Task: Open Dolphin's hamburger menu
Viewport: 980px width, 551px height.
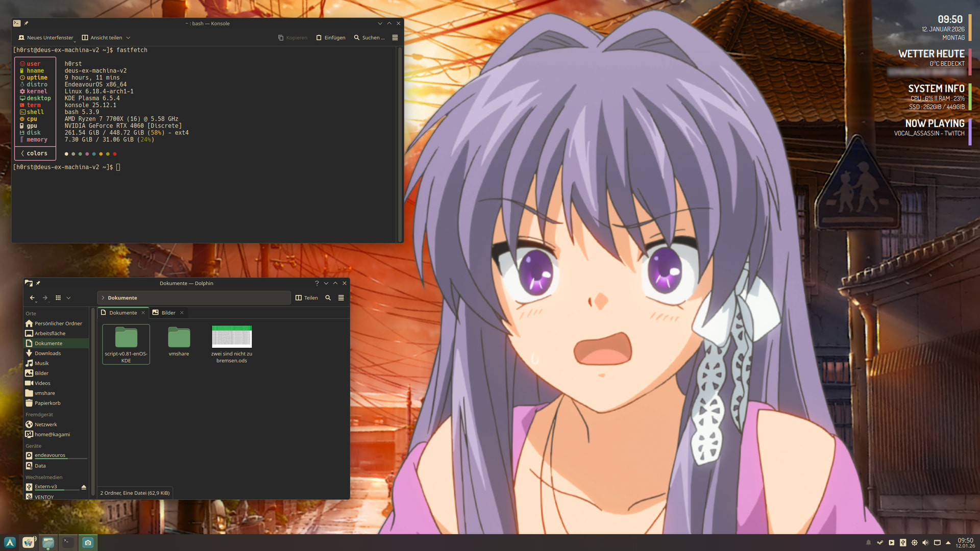Action: point(341,298)
